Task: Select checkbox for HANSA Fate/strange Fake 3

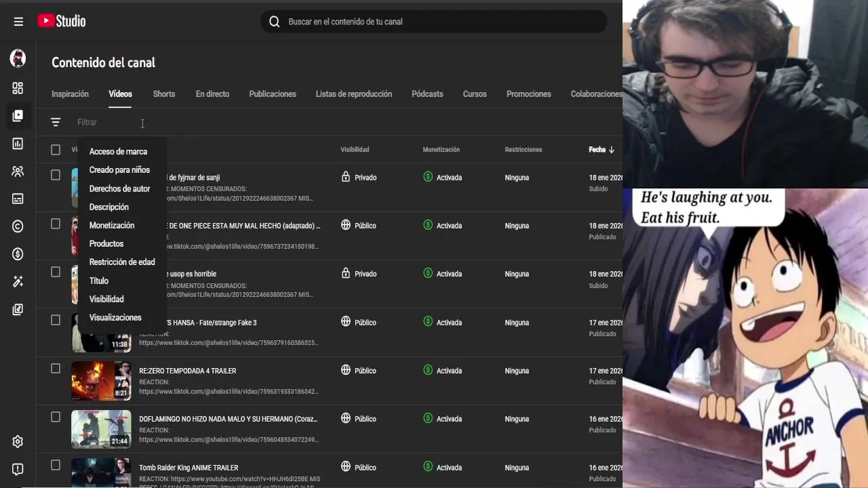Action: coord(56,320)
